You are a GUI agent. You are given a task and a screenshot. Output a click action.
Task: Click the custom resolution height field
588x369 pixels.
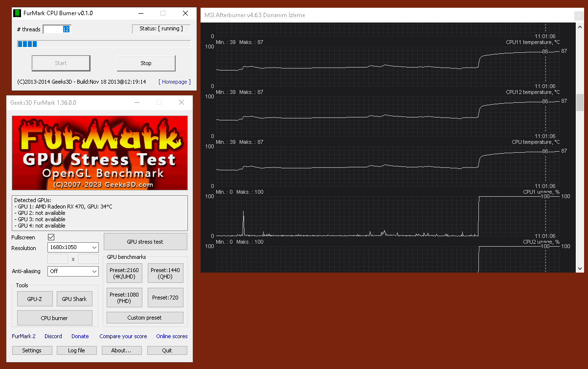89,259
